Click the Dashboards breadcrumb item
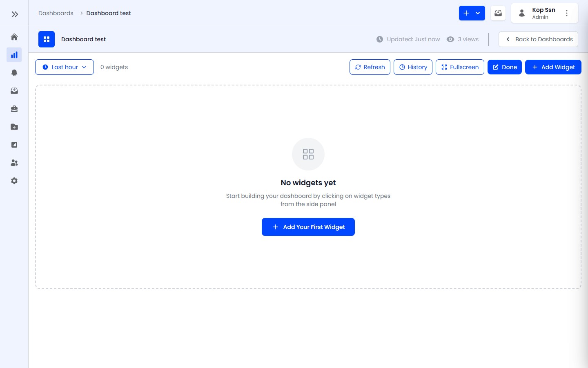The width and height of the screenshot is (588, 368). [x=56, y=13]
